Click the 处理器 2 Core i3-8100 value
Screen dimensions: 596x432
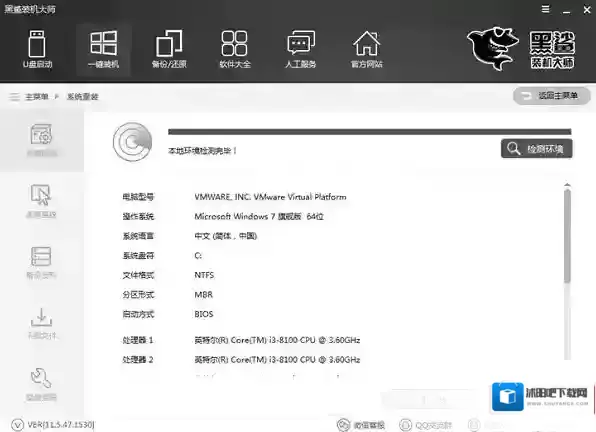click(277, 359)
